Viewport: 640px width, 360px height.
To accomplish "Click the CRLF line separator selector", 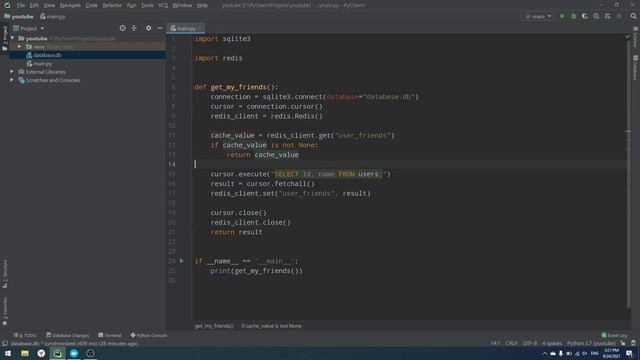I will pyautogui.click(x=511, y=343).
